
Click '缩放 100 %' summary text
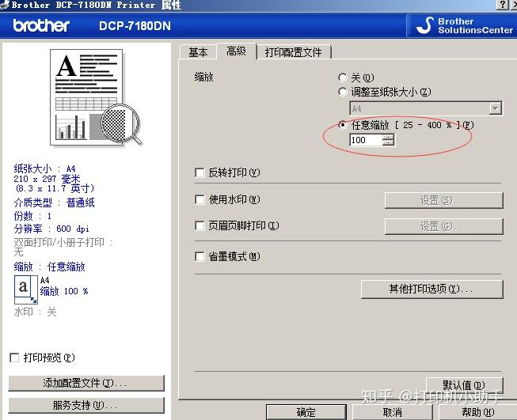(x=64, y=291)
